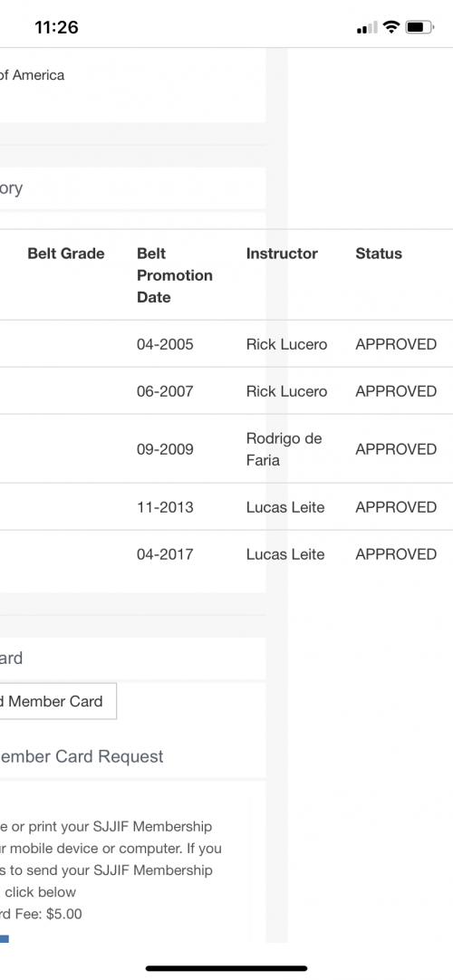Image resolution: width=453 pixels, height=980 pixels.
Task: Tap the home indicator bar at bottom
Action: coord(226,969)
